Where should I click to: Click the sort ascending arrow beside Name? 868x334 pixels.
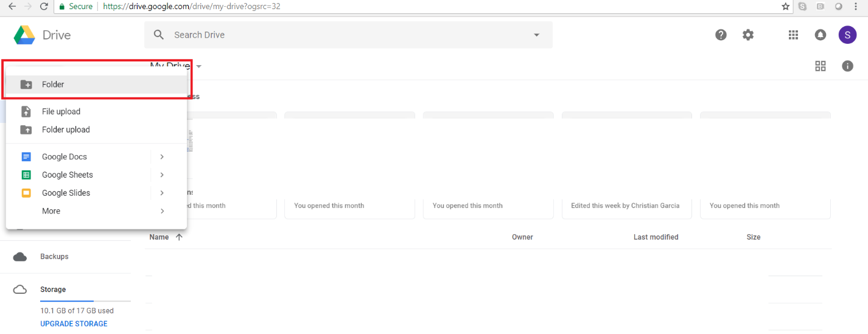click(179, 237)
